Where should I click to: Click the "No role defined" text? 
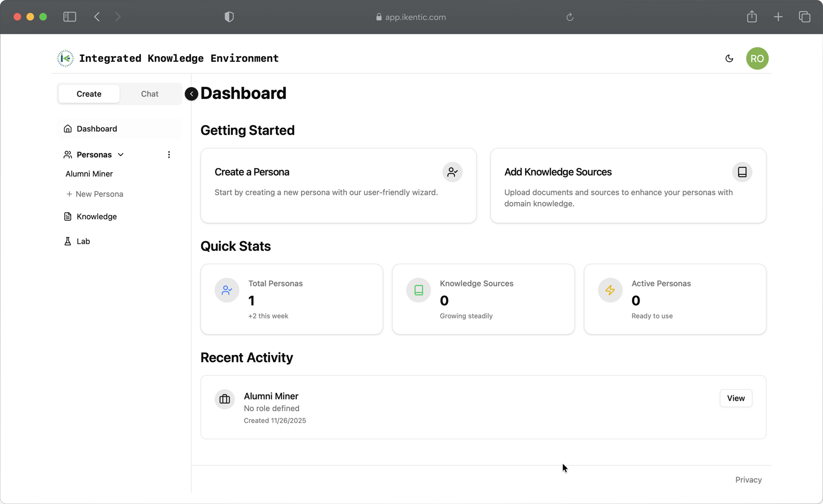click(x=272, y=408)
